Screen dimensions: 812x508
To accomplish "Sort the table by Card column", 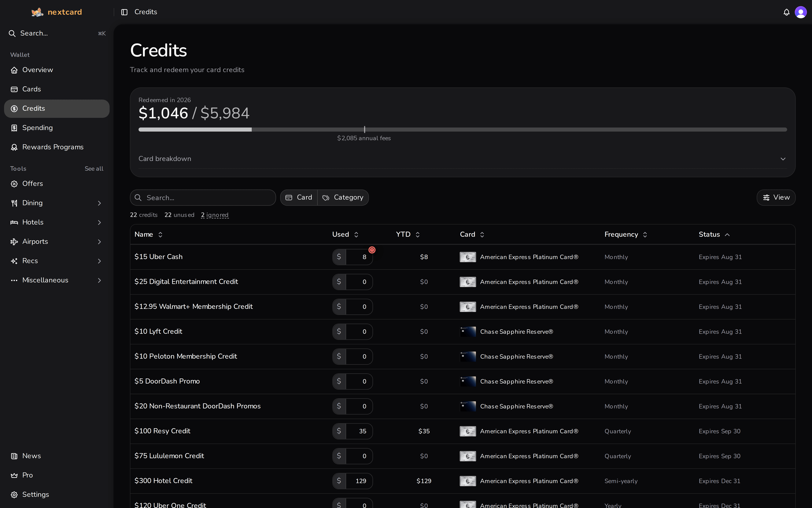I will point(472,235).
